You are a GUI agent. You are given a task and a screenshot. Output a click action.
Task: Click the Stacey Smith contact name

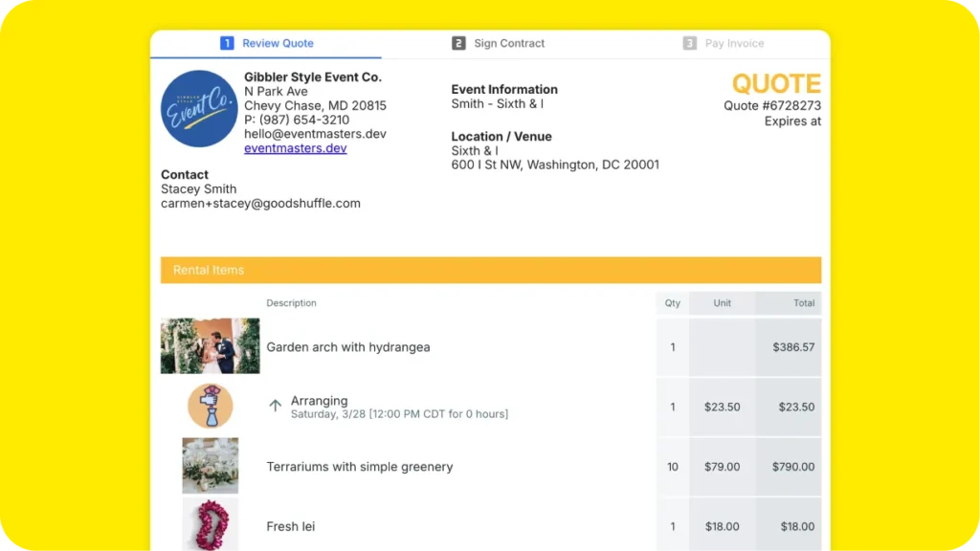point(199,188)
